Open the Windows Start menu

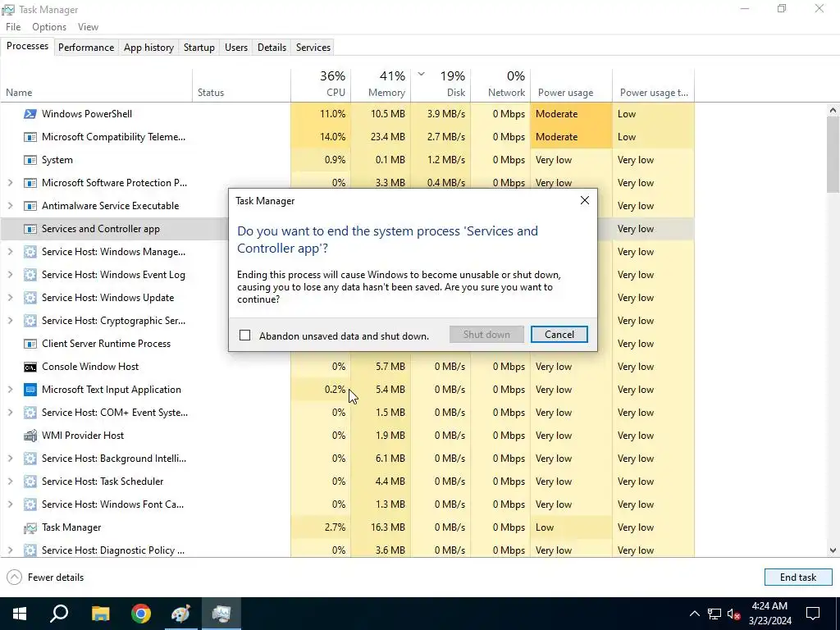20,614
